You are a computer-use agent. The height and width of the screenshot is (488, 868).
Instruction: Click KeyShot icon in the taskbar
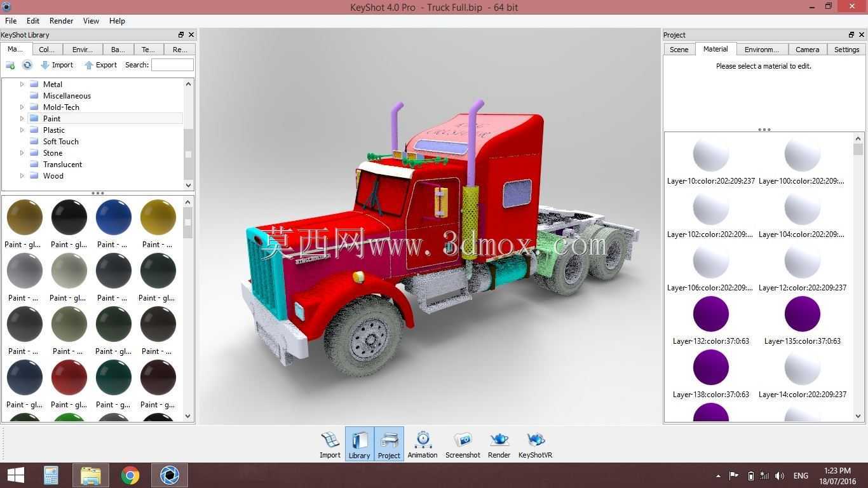pos(170,475)
